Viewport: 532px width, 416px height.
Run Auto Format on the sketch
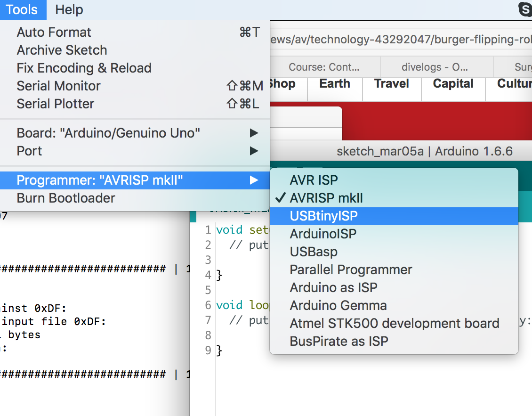54,32
